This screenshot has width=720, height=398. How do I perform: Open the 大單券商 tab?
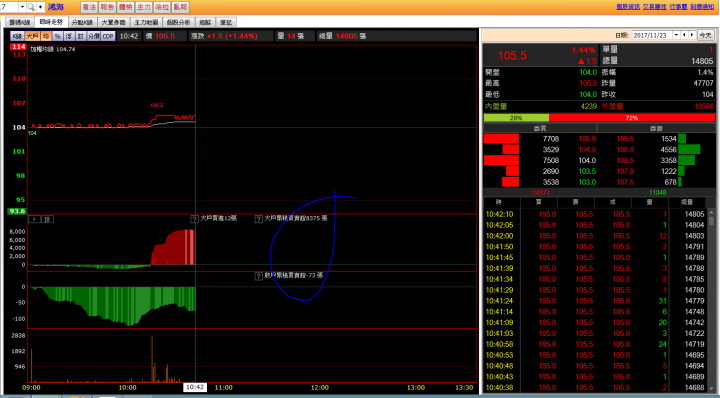[x=113, y=22]
